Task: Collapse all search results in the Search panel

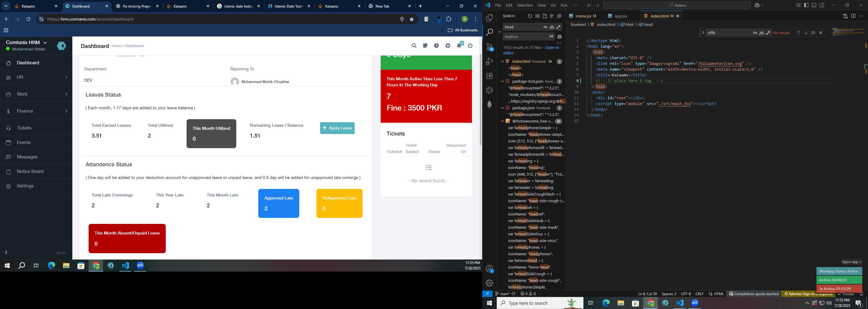Action: [x=559, y=16]
